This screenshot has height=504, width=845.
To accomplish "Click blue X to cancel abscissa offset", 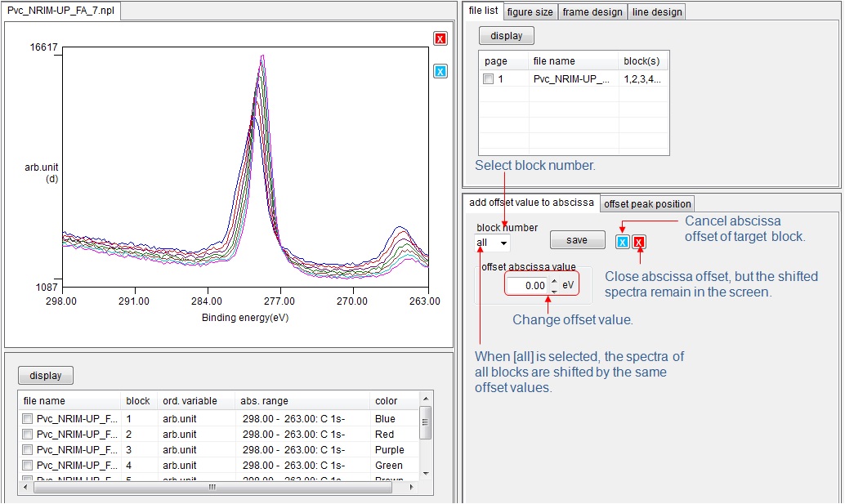I will coord(623,243).
